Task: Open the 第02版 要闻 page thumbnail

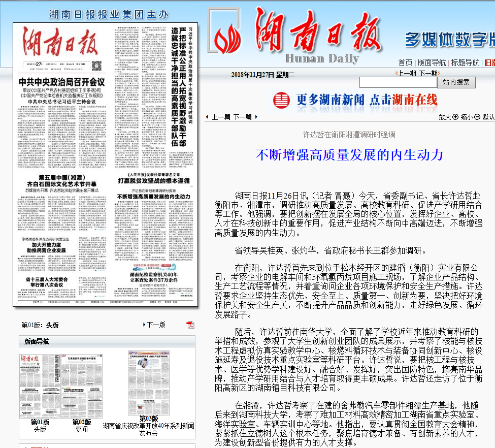Action: point(82,386)
